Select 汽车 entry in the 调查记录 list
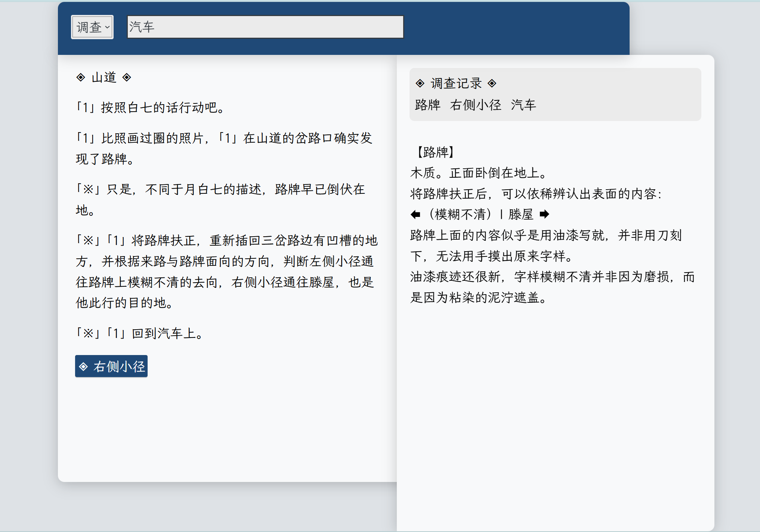This screenshot has height=532, width=760. click(x=523, y=105)
